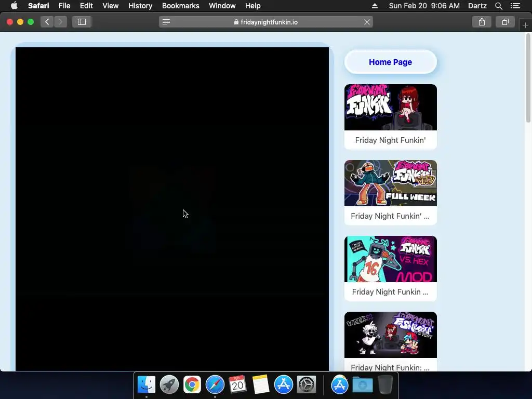Add a new tab with plus button
The height and width of the screenshot is (399, 532).
tap(525, 25)
